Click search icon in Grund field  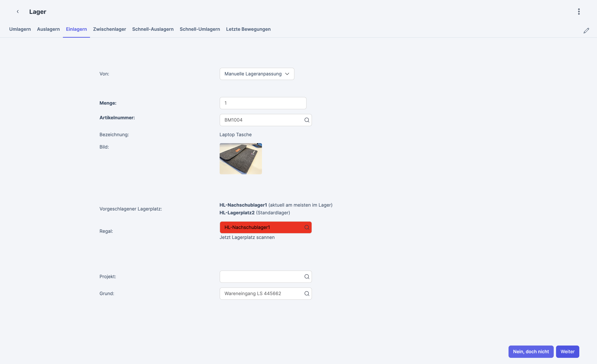307,293
